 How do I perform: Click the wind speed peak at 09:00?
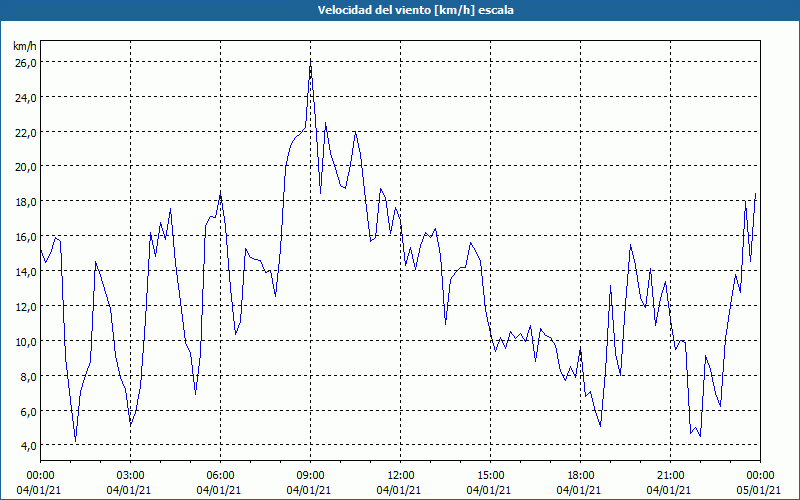(x=310, y=64)
